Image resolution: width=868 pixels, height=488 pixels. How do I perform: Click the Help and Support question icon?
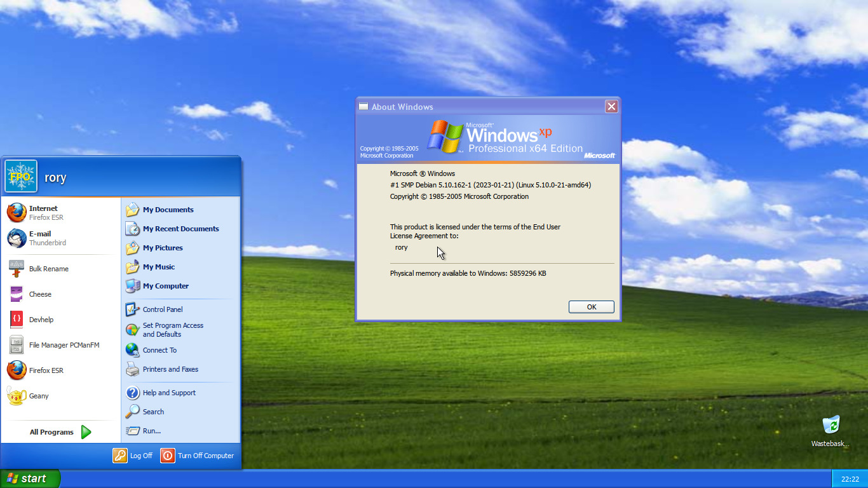pyautogui.click(x=132, y=393)
